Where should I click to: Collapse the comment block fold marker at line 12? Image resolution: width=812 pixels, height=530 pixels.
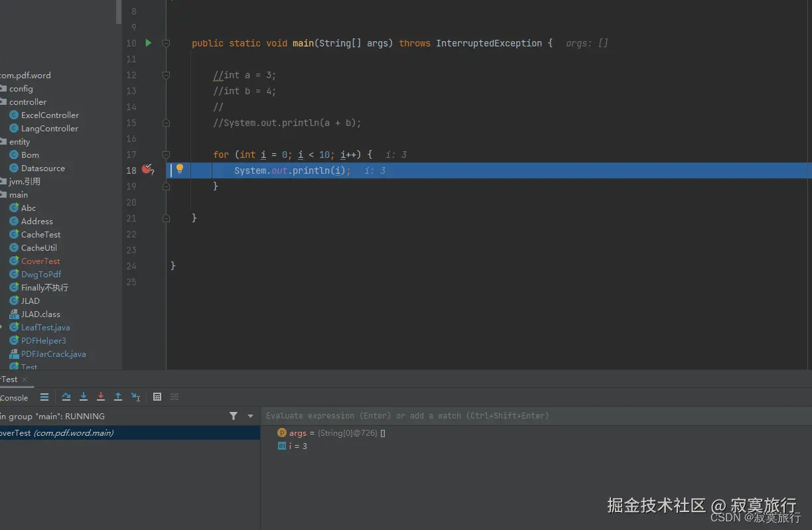(x=166, y=75)
